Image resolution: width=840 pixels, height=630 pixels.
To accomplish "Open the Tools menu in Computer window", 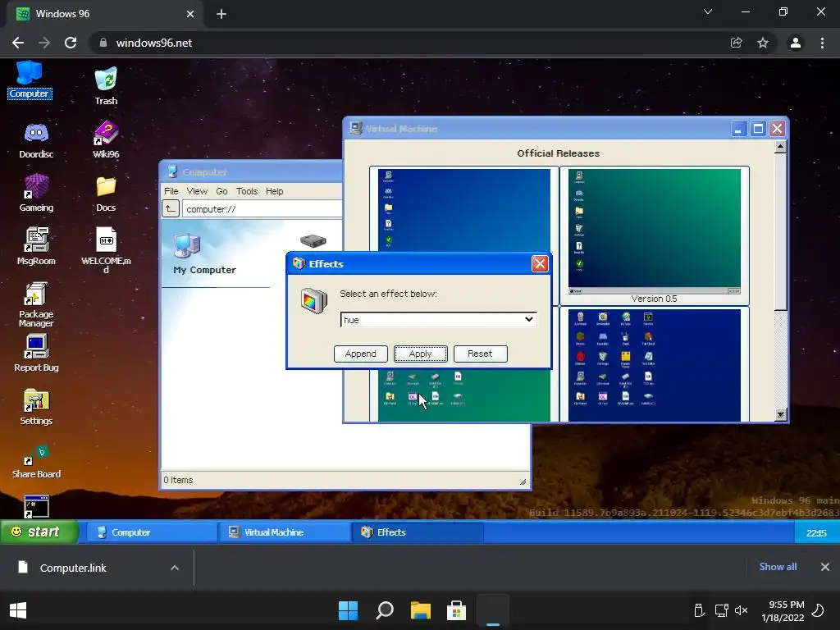I will (x=246, y=191).
